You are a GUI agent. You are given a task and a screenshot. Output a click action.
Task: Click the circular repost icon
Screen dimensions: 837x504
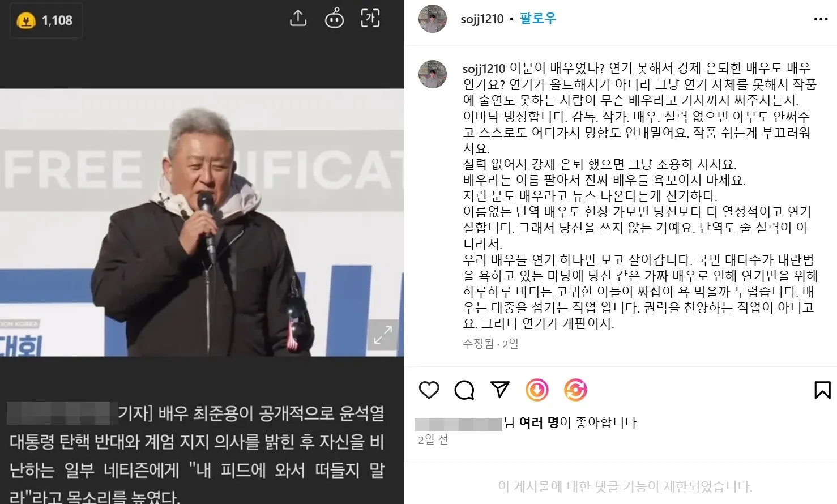[575, 390]
